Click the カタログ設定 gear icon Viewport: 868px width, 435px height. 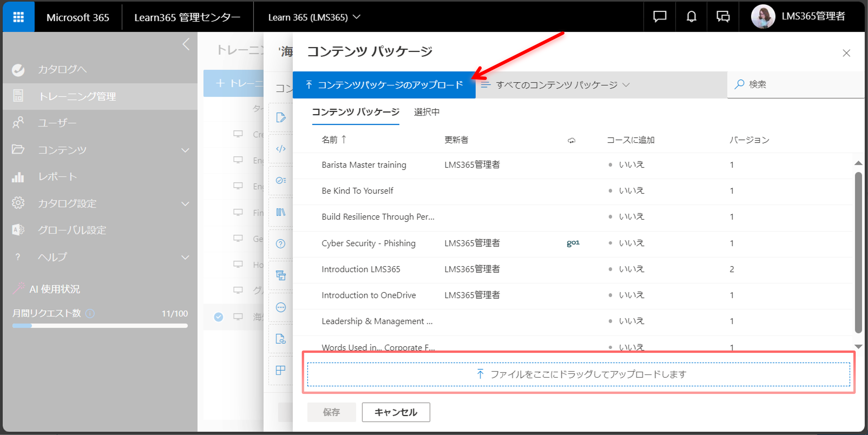click(x=18, y=203)
